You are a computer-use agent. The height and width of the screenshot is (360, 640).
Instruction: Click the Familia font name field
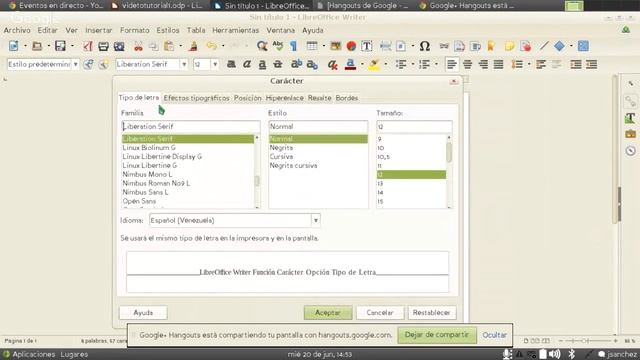point(191,127)
